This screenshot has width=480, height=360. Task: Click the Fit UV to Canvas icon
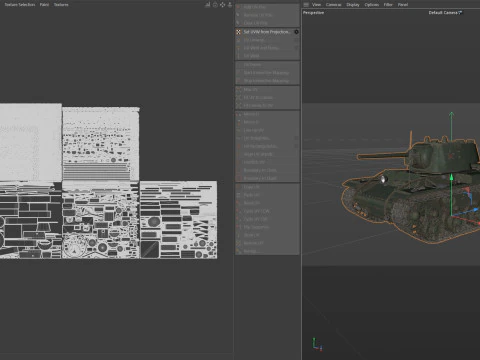click(x=239, y=98)
